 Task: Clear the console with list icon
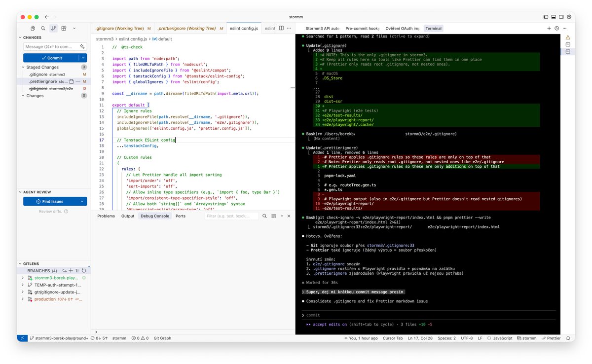[x=273, y=216]
